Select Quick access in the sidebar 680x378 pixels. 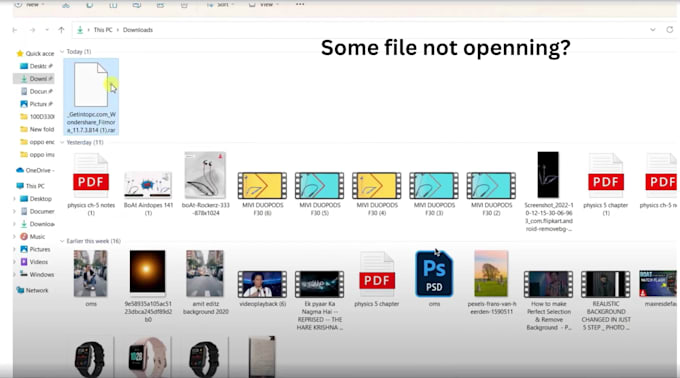tap(35, 54)
